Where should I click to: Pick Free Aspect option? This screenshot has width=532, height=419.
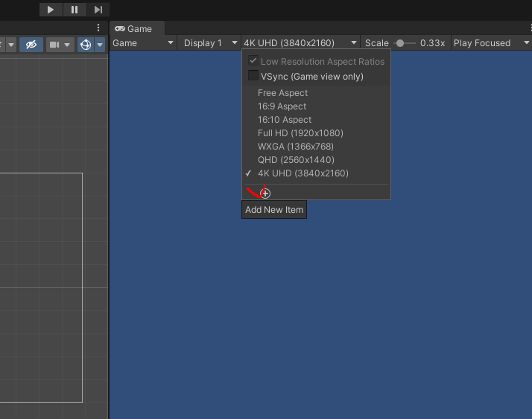pos(282,93)
